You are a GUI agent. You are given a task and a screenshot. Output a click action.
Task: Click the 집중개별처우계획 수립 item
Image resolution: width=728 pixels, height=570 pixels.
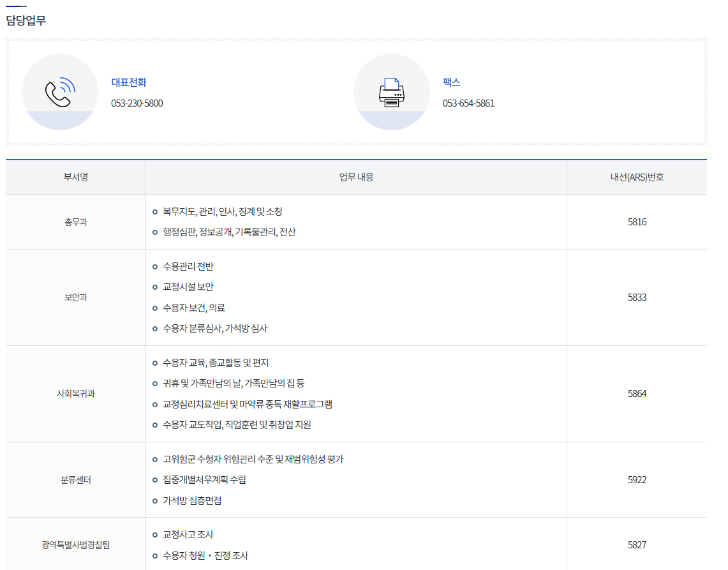click(x=204, y=480)
